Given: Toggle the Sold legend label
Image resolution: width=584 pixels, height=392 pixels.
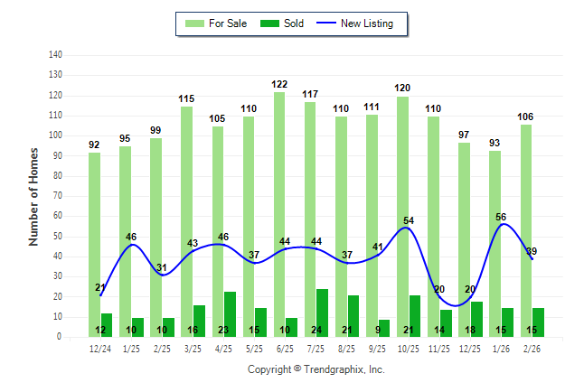Looking at the screenshot, I should [296, 23].
